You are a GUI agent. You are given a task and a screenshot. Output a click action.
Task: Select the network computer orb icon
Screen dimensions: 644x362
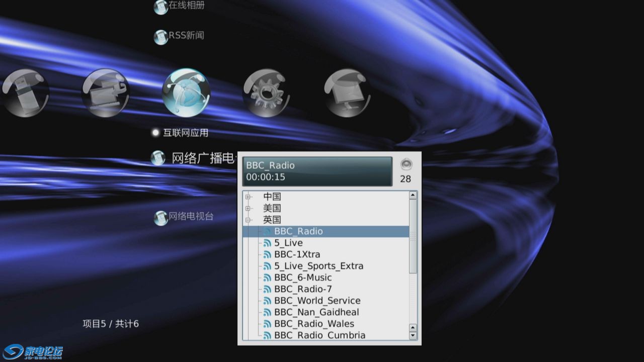[x=105, y=93]
